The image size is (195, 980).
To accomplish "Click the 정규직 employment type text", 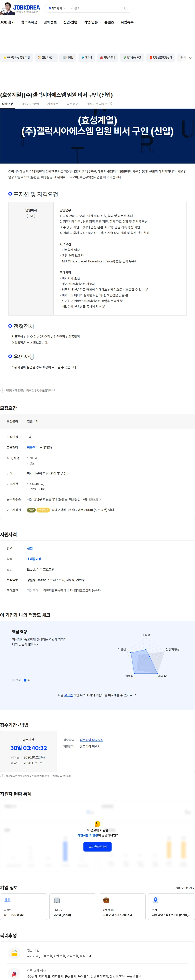I will coord(31,447).
